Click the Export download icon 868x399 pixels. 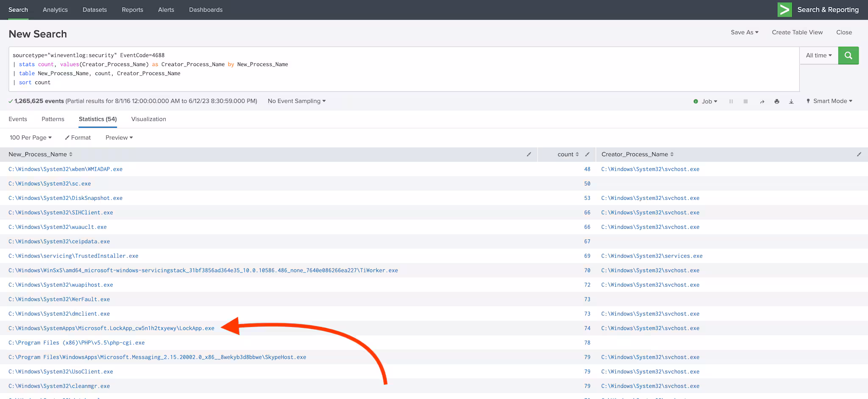[791, 102]
